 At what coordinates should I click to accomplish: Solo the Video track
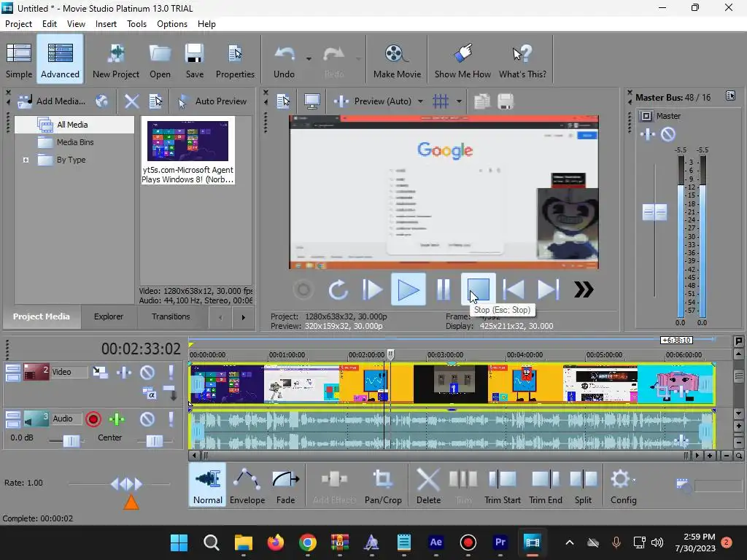[x=171, y=372]
